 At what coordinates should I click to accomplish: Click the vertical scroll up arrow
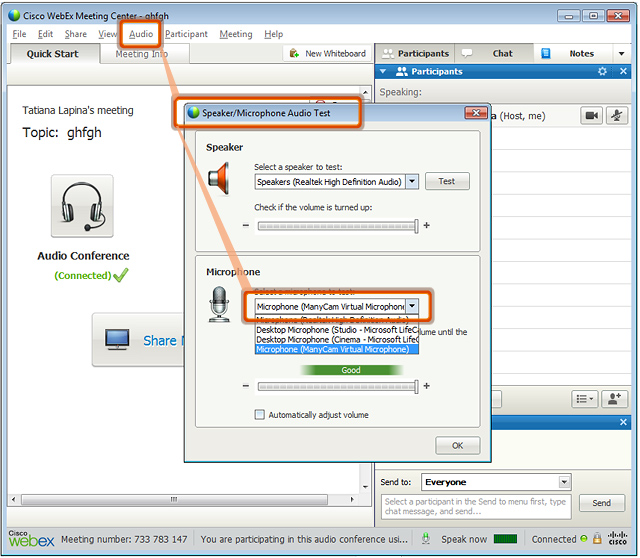(x=365, y=92)
